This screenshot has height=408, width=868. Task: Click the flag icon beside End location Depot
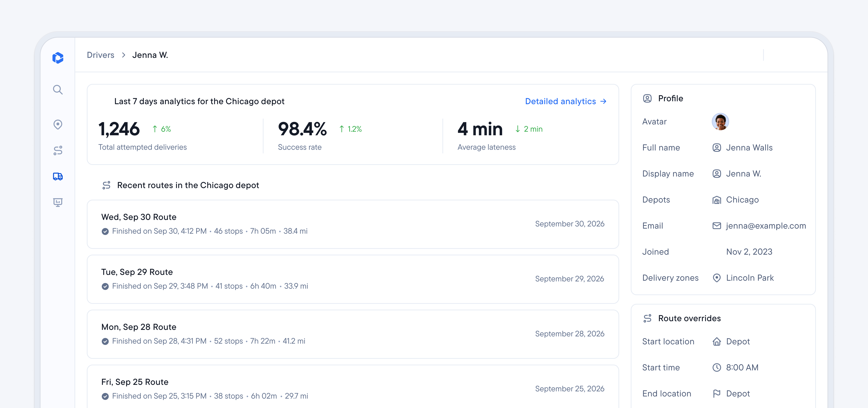coord(717,394)
